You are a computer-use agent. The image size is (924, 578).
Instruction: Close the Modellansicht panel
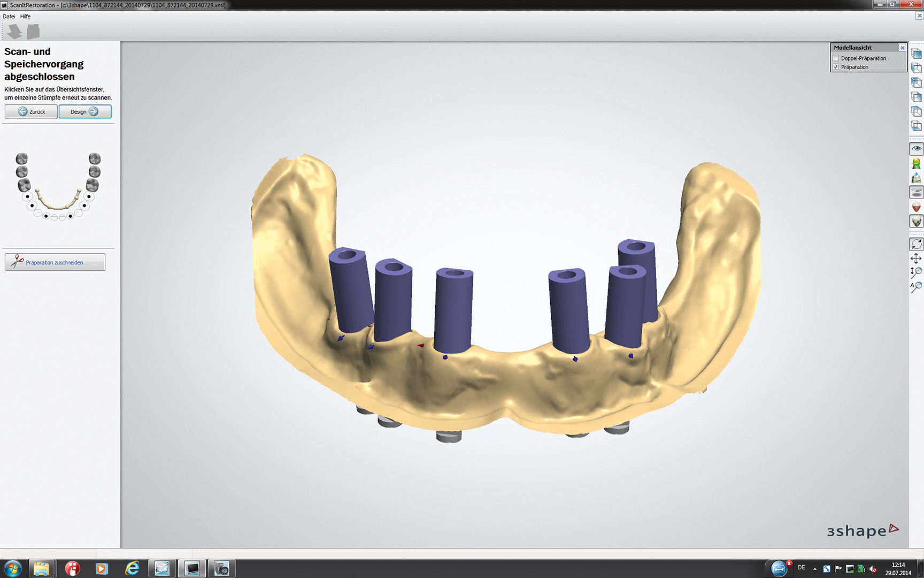[x=902, y=48]
